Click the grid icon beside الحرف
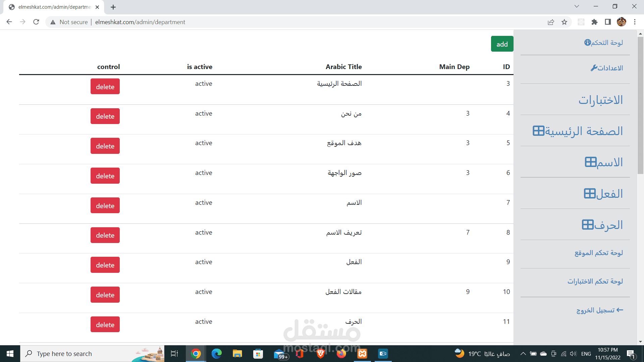The width and height of the screenshot is (644, 362). pyautogui.click(x=588, y=225)
